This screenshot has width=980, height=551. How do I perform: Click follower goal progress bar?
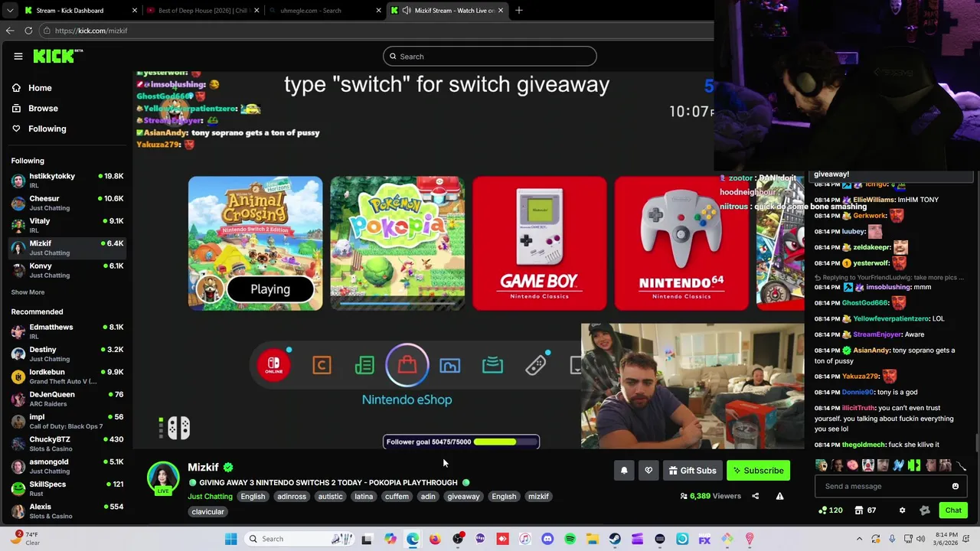[462, 442]
